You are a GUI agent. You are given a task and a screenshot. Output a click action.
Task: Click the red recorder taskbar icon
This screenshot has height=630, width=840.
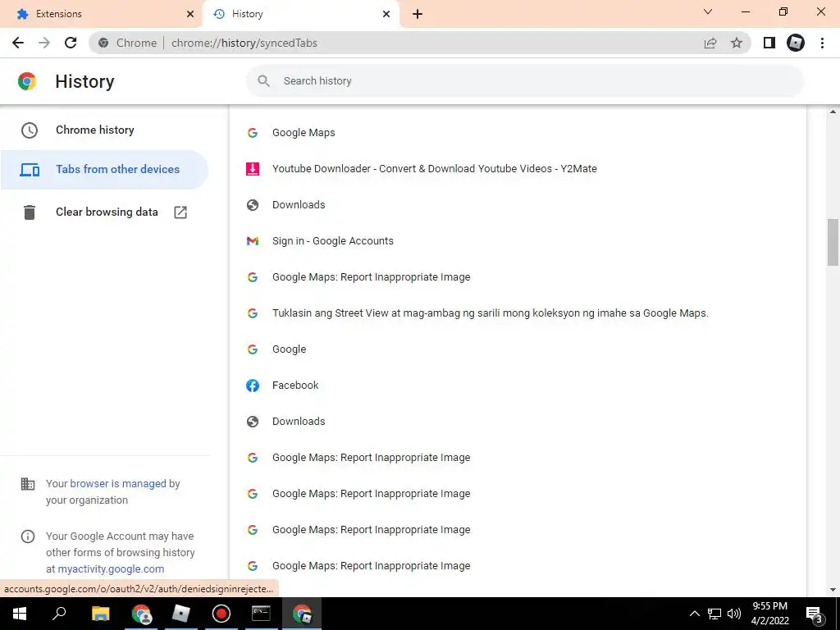pyautogui.click(x=221, y=614)
